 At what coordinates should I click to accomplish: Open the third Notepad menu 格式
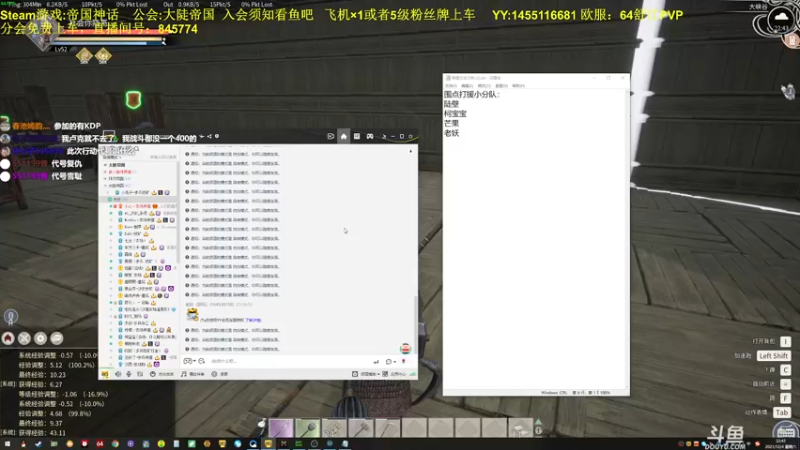pos(484,86)
